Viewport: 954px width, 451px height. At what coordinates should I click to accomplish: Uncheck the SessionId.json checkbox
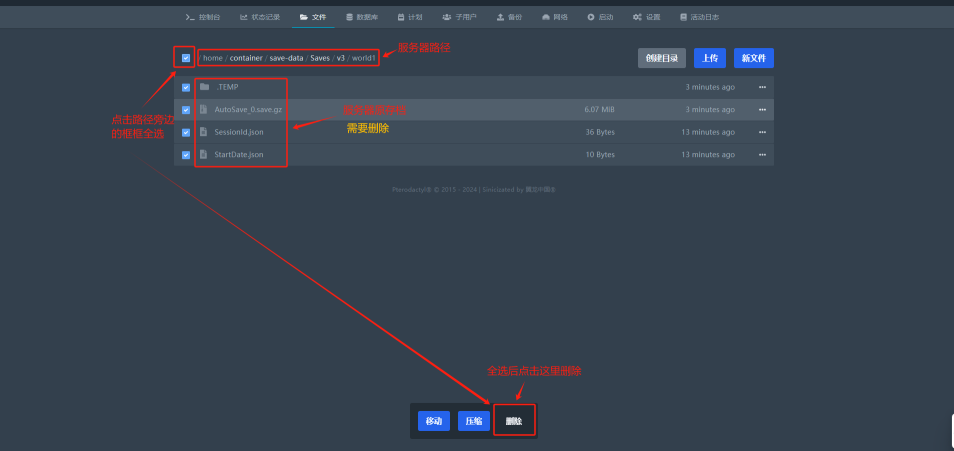coord(186,133)
